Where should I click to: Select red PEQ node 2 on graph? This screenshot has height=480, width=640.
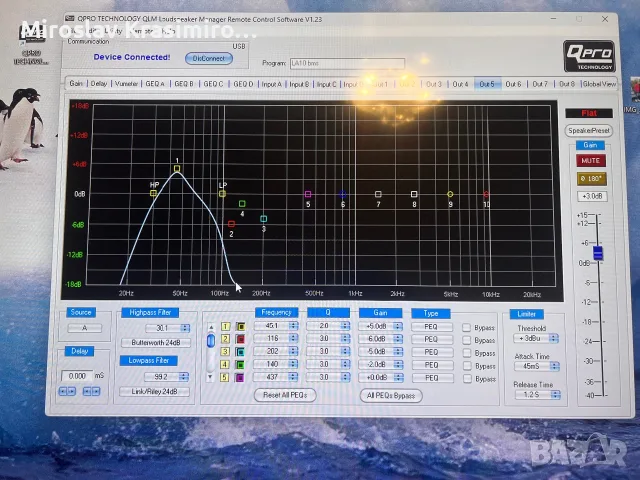click(231, 224)
